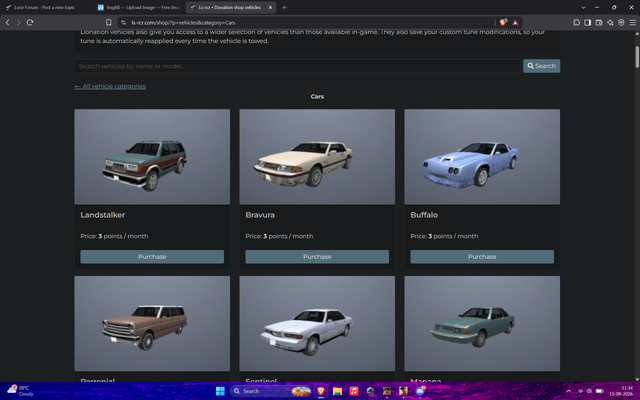Go back to the previous page
The image size is (640, 400).
click(7, 22)
